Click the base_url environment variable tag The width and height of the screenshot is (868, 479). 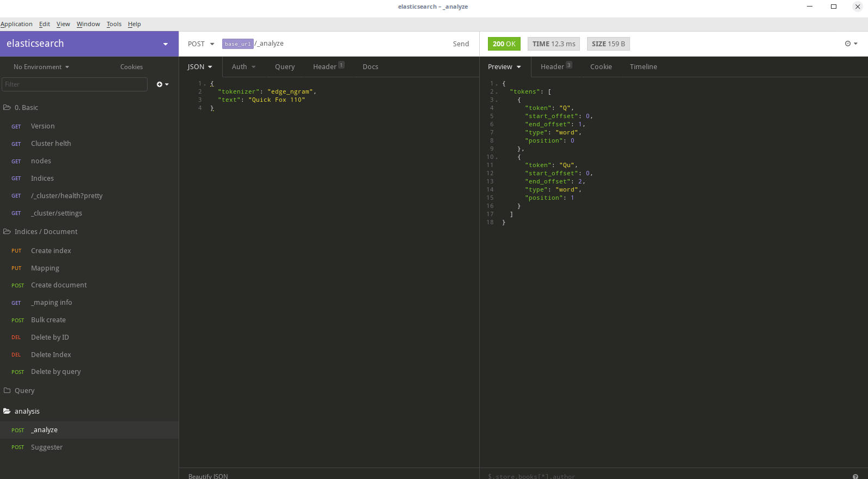coord(237,44)
